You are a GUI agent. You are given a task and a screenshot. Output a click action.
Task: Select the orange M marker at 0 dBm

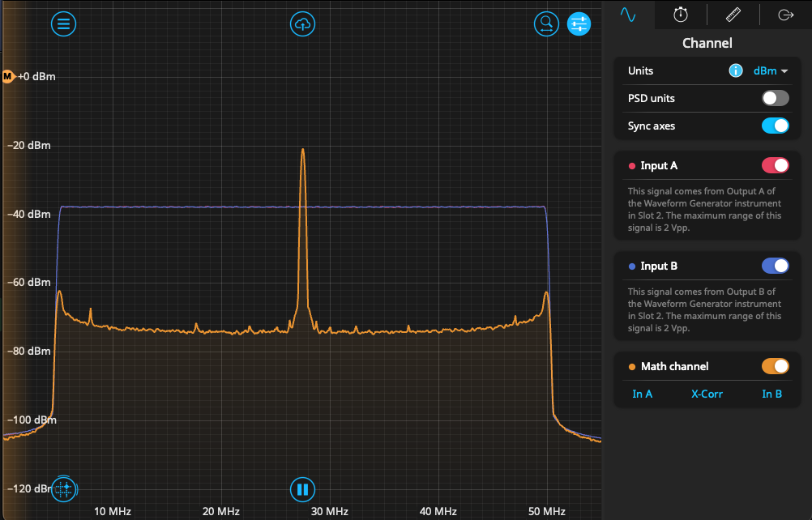8,77
